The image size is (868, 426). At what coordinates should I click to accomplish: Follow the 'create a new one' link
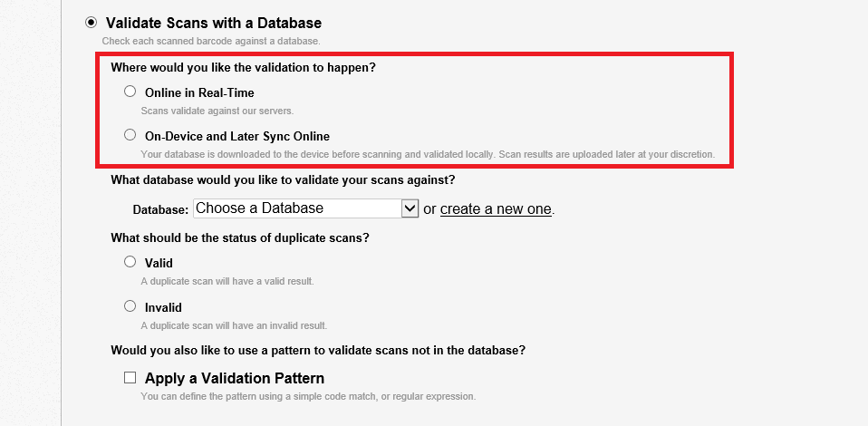pyautogui.click(x=496, y=208)
